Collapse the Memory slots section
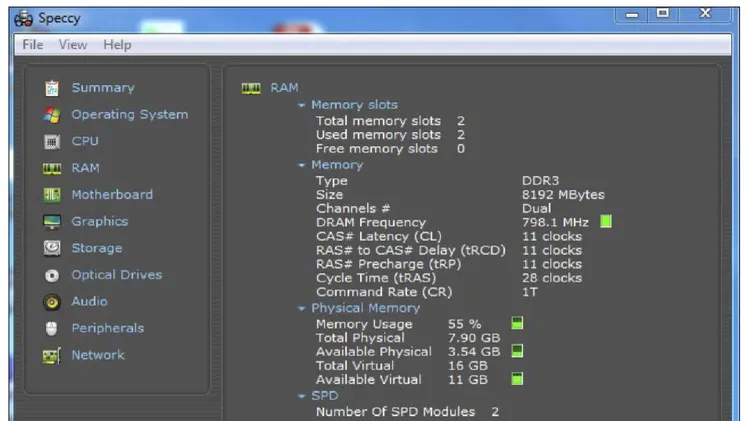750x421 pixels. (301, 105)
